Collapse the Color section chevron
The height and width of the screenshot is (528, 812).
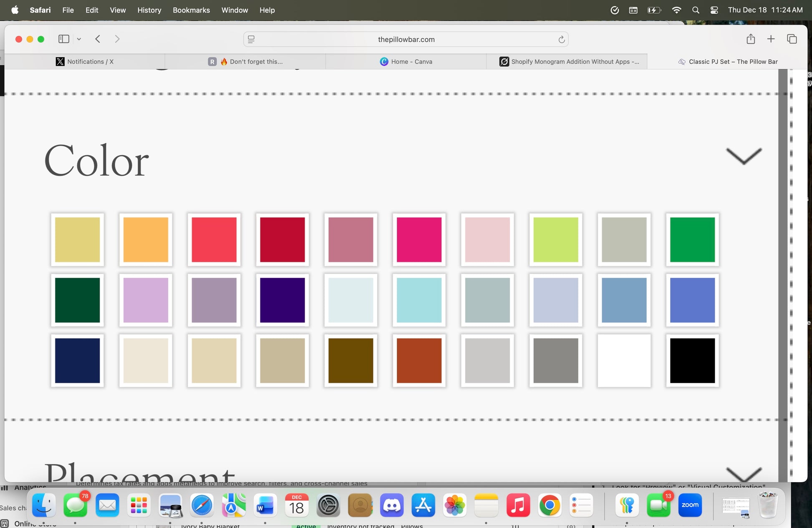click(744, 156)
